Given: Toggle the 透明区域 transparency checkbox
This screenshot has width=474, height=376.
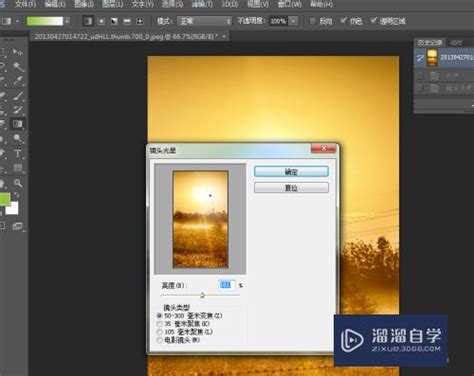Looking at the screenshot, I should point(374,21).
